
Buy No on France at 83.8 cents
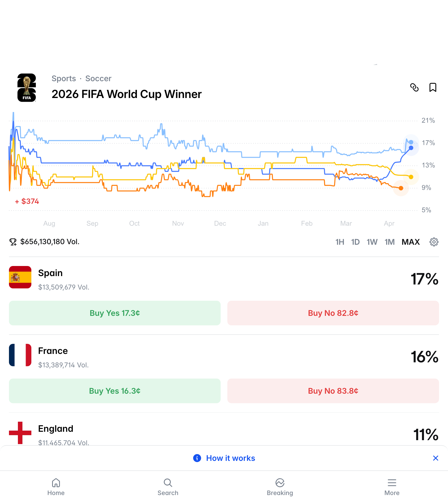pos(333,391)
